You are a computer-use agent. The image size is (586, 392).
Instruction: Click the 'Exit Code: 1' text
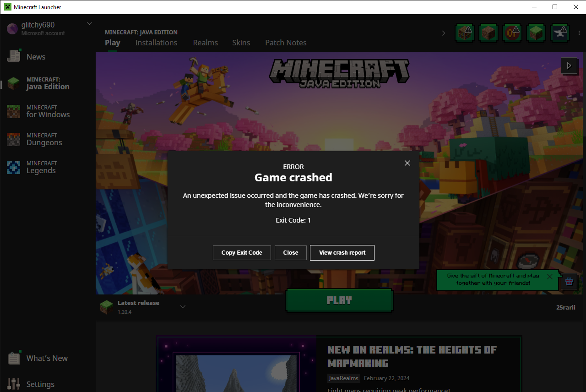pyautogui.click(x=293, y=220)
